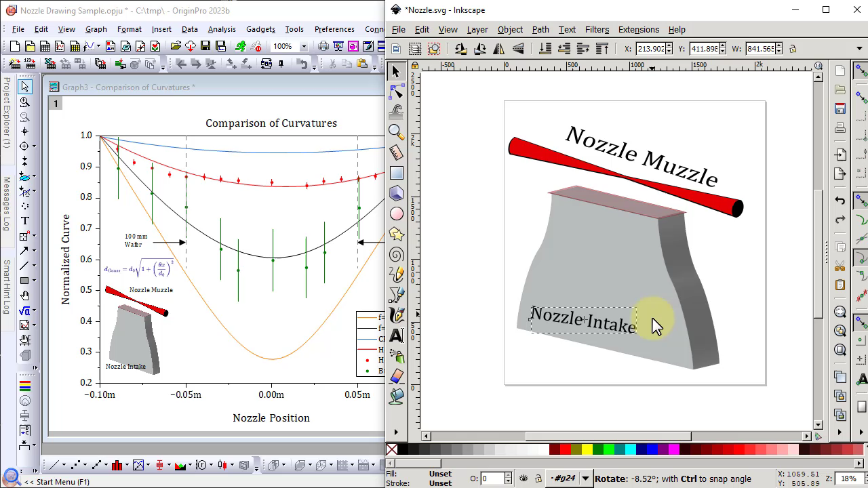Select the 3D Box tool in Inkscape
Image resolution: width=868 pixels, height=488 pixels.
point(397,193)
